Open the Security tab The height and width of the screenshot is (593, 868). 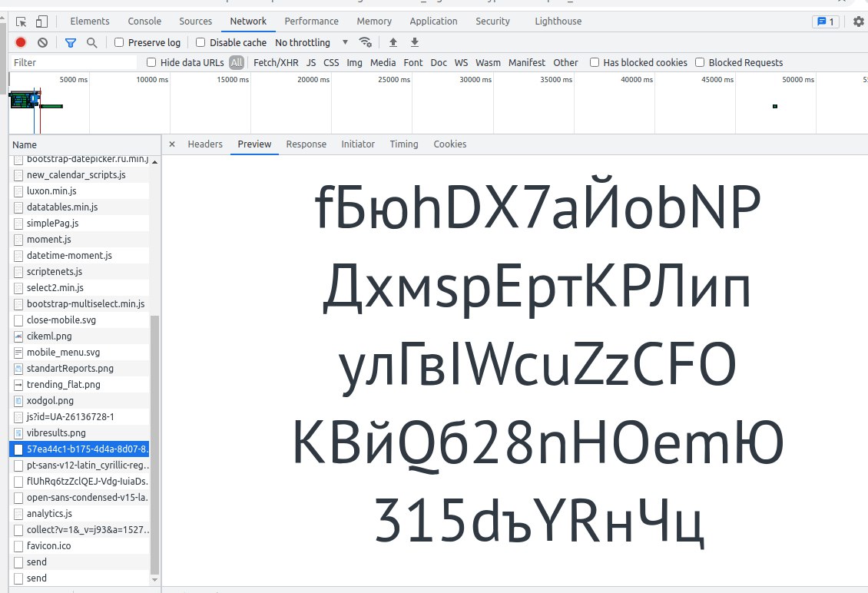[x=492, y=21]
